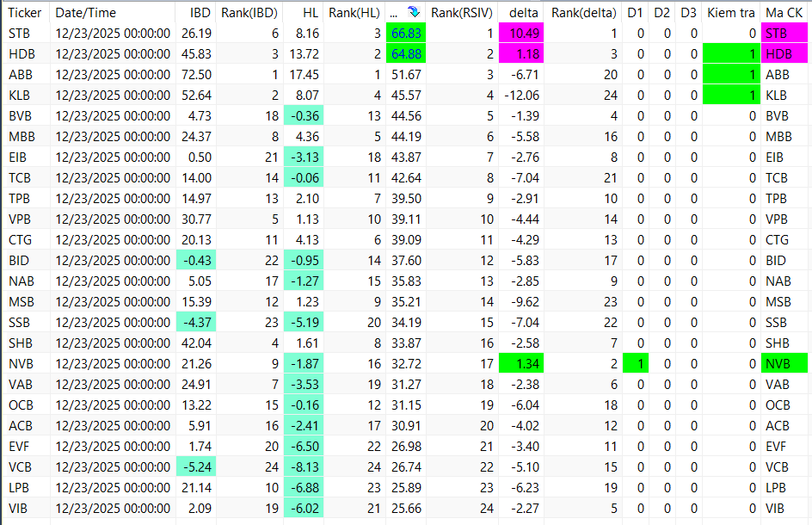Screen dimensions: 812x525
Task: Click the green Kiem tra cell in ABB row
Action: [x=731, y=75]
